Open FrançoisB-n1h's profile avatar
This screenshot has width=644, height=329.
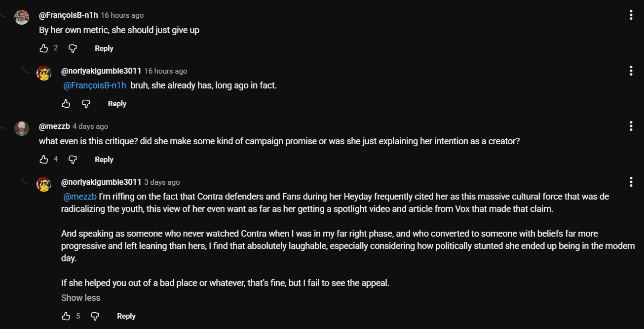coord(22,17)
